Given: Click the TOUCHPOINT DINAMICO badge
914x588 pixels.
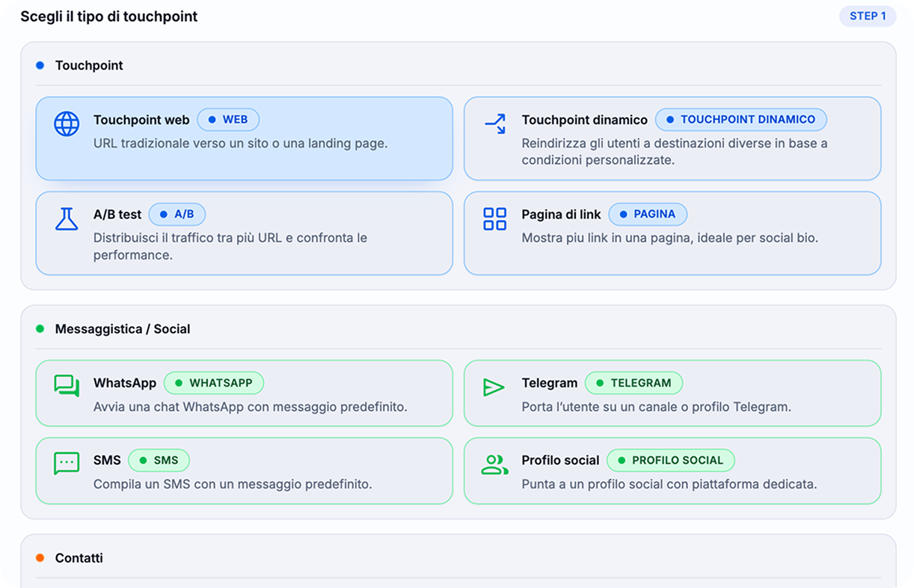Looking at the screenshot, I should (740, 120).
